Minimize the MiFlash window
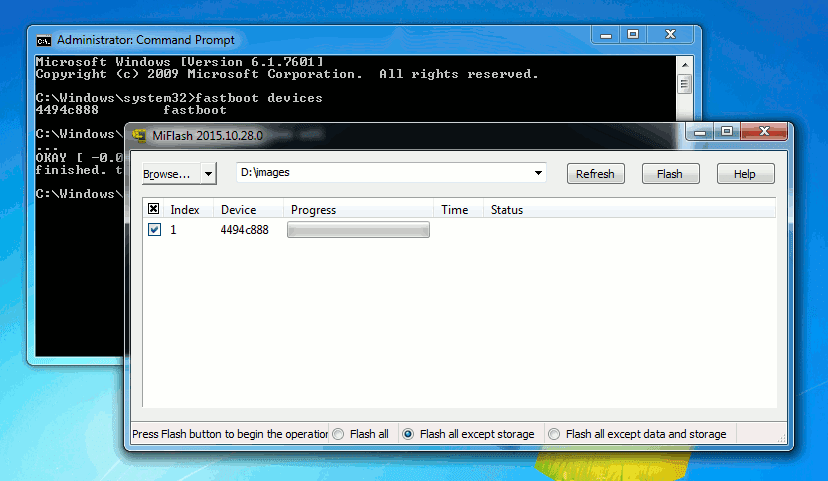Image resolution: width=828 pixels, height=481 pixels. point(700,131)
